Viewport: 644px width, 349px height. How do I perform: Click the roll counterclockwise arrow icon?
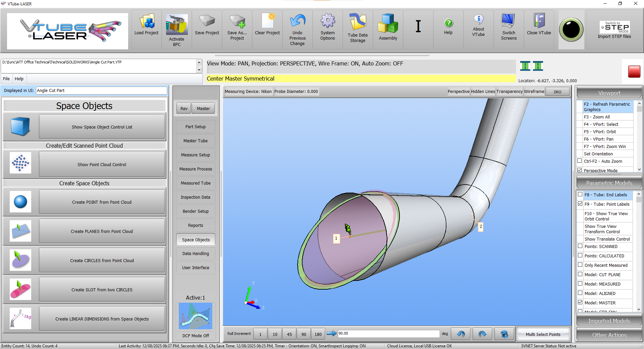tap(461, 334)
